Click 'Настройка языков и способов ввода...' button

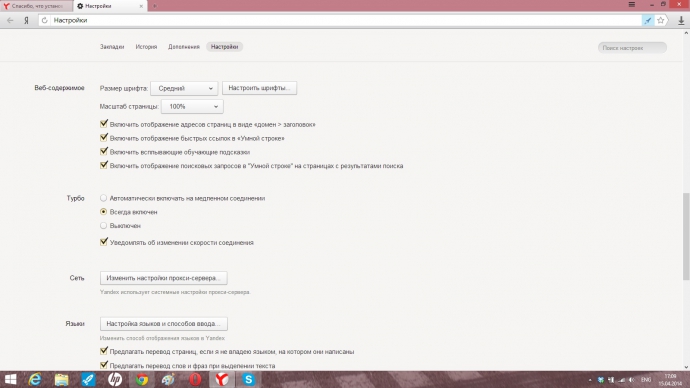164,324
